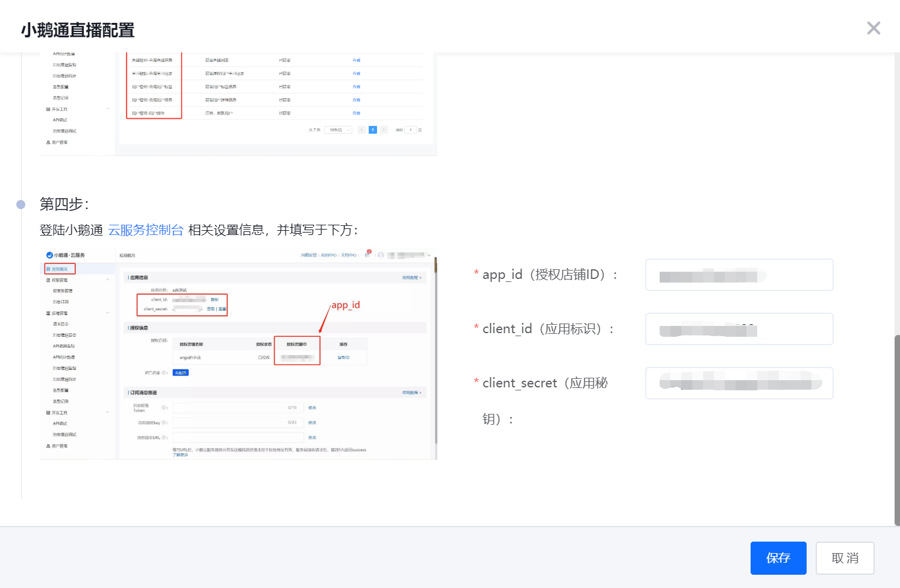Image resolution: width=900 pixels, height=588 pixels.
Task: Click the client_secret (应用秘钥) label
Action: pyautogui.click(x=541, y=401)
